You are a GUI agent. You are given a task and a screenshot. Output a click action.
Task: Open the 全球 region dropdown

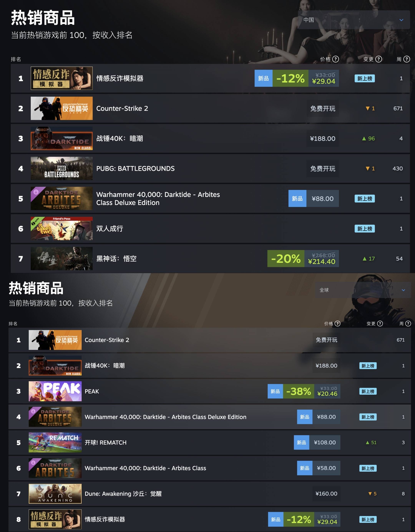pos(363,290)
